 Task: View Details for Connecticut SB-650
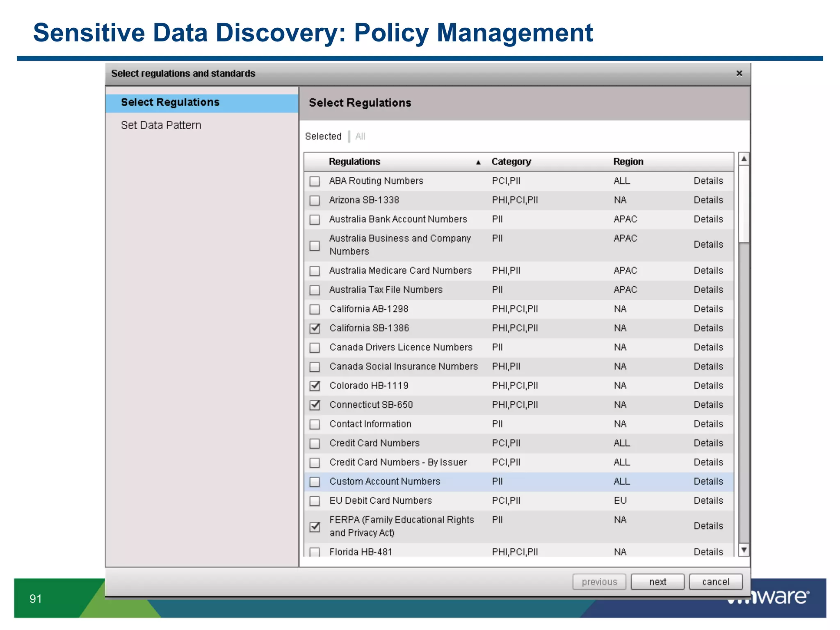pyautogui.click(x=708, y=405)
